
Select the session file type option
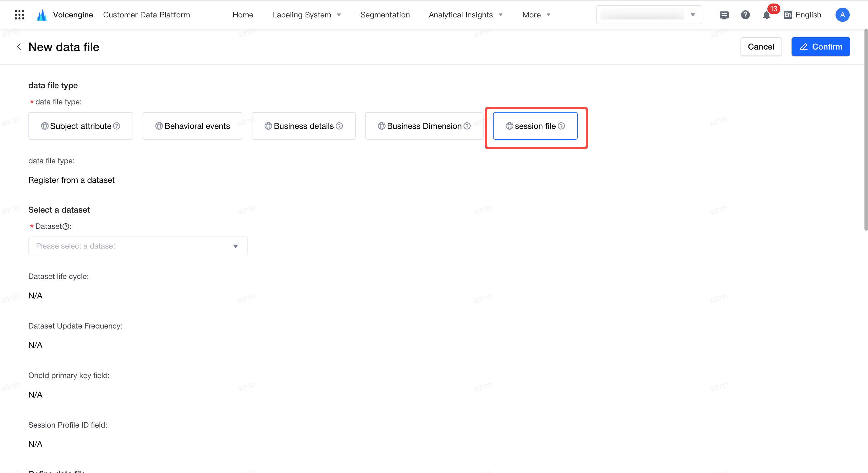535,126
